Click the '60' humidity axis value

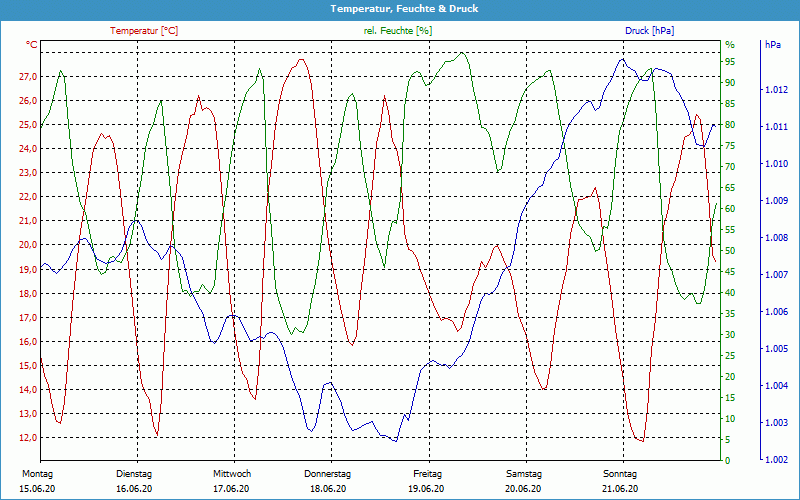[x=730, y=209]
